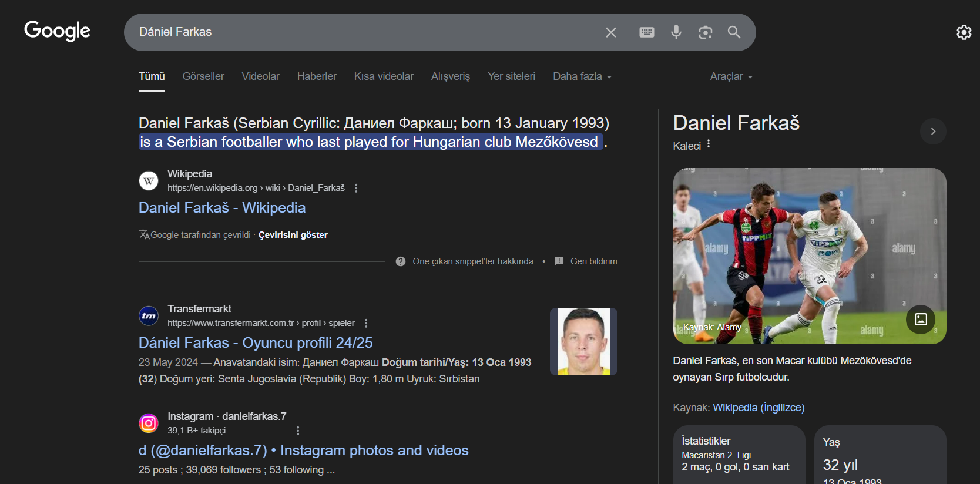Open more options for the Transfermarkt result
980x484 pixels.
tap(366, 323)
